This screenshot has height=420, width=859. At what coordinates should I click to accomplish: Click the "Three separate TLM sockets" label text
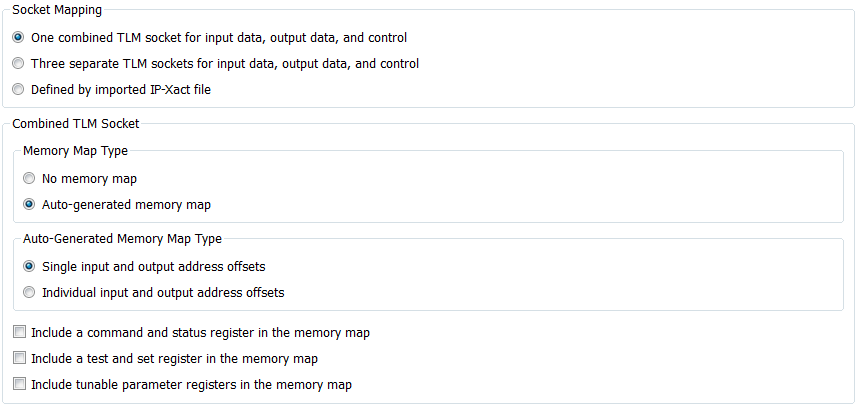pos(225,64)
